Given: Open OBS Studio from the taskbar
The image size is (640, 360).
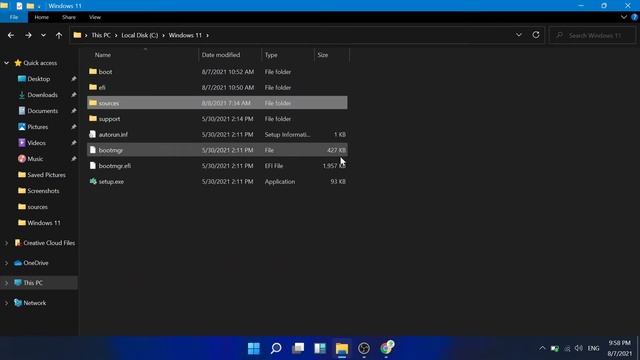Looking at the screenshot, I should 364,348.
